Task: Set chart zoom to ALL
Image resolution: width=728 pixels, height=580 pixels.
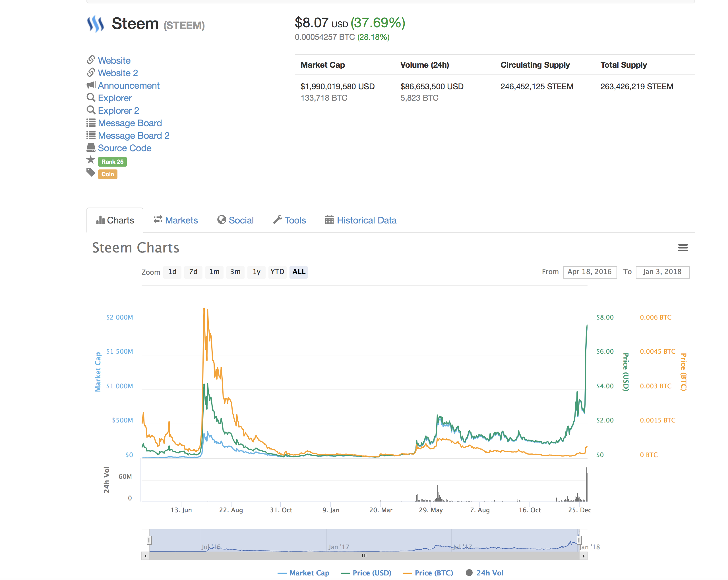Action: [x=299, y=272]
